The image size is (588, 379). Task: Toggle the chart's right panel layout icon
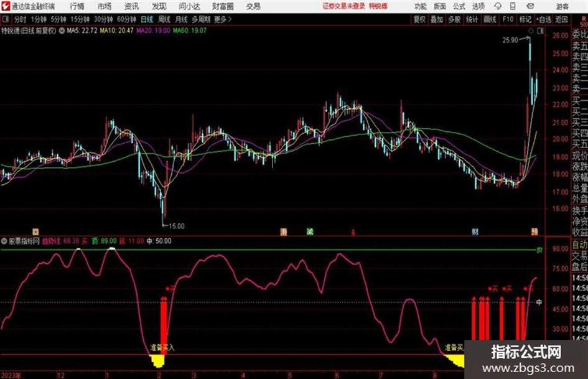tap(540, 32)
